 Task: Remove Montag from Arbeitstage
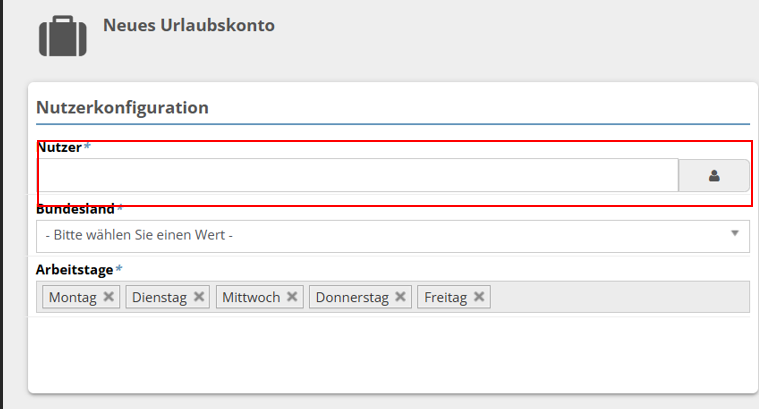109,297
